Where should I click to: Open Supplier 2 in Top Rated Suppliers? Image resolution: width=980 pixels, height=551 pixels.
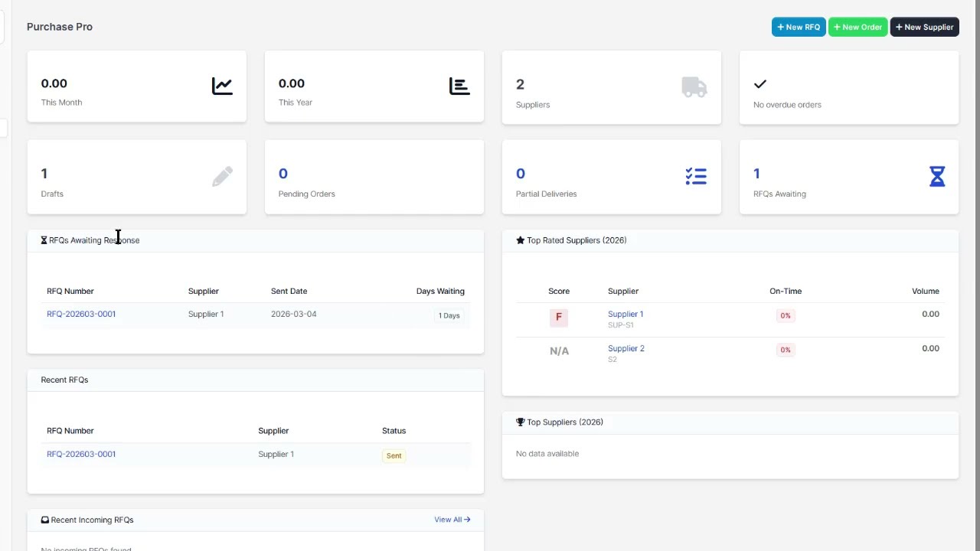626,348
